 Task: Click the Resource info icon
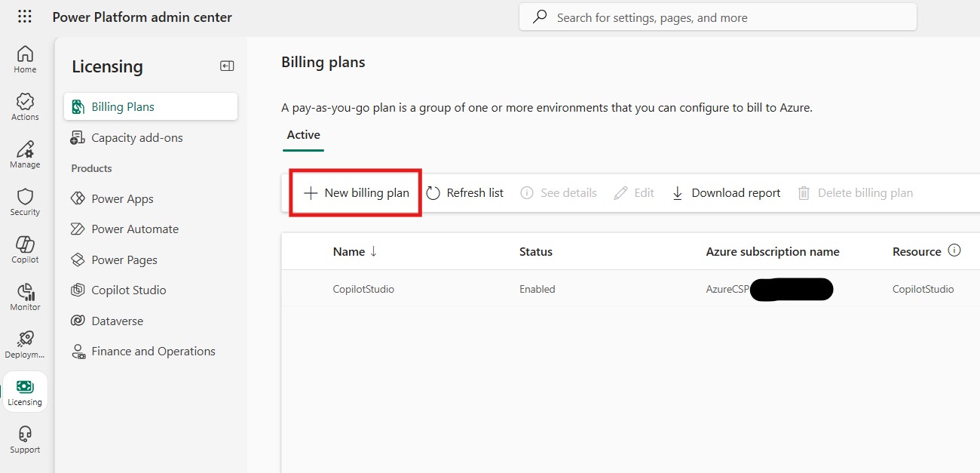click(x=954, y=250)
